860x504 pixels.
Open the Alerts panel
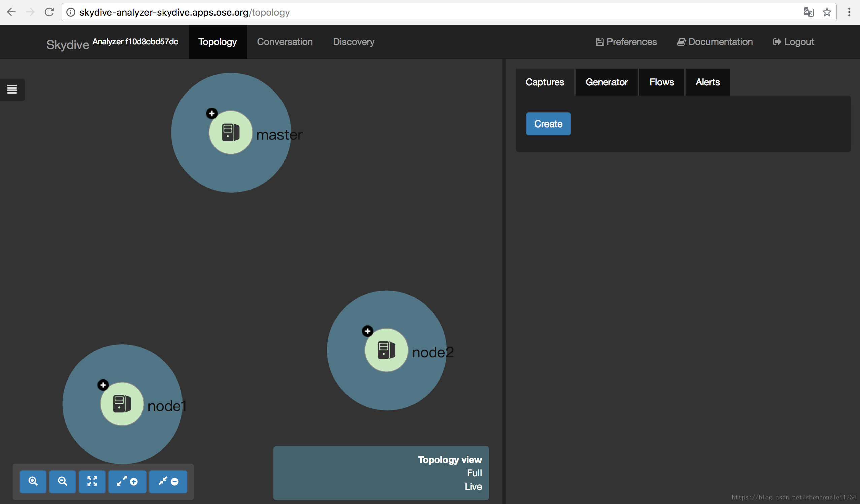(x=707, y=82)
